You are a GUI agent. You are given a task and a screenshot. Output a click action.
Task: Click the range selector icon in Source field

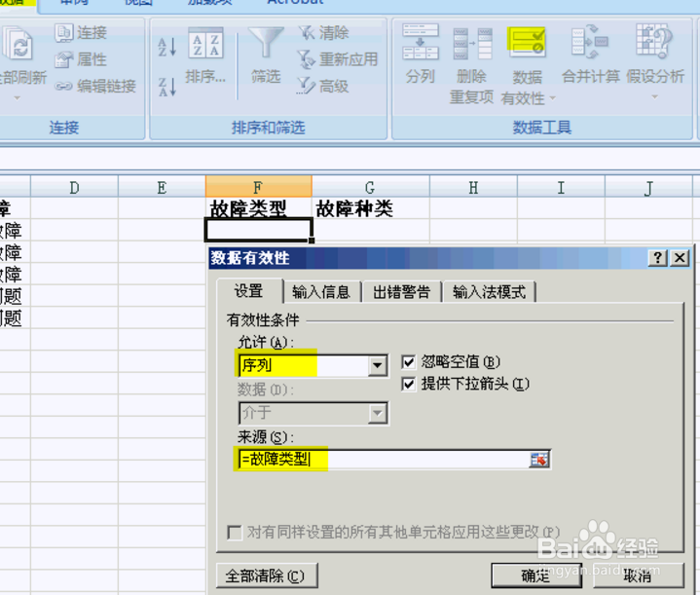[x=539, y=460]
